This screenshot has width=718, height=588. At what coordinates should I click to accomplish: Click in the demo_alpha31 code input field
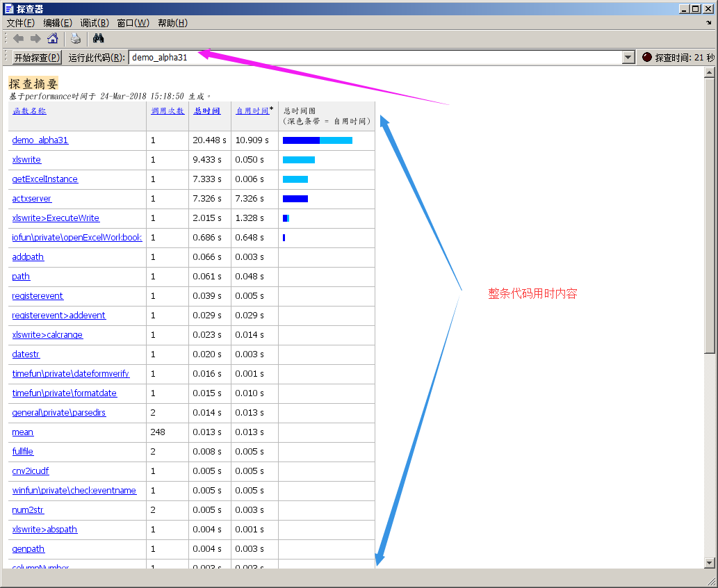click(374, 58)
